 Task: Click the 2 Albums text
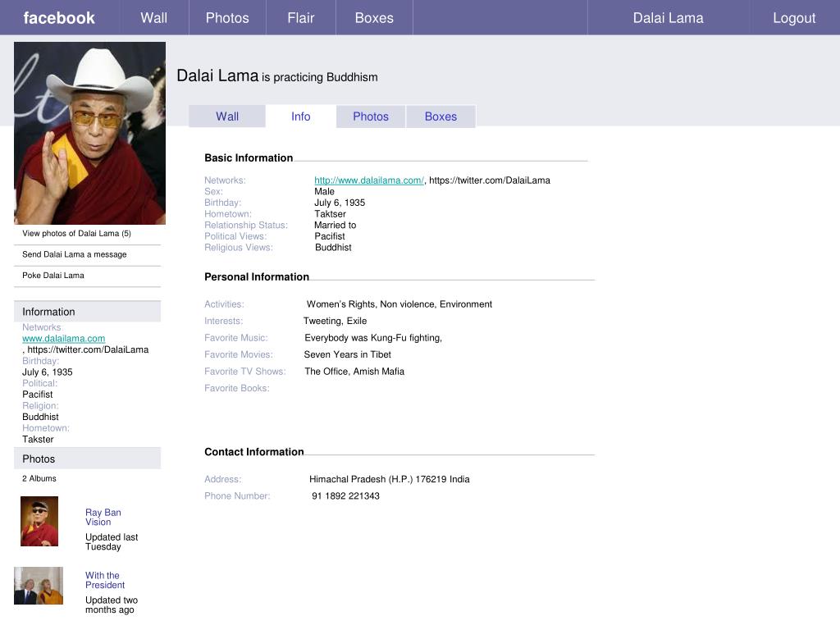point(39,478)
